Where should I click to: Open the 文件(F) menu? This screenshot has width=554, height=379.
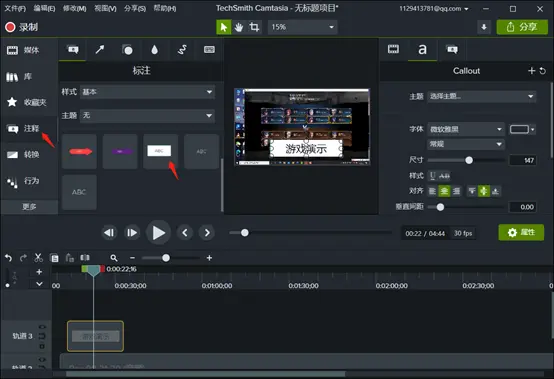[15, 8]
